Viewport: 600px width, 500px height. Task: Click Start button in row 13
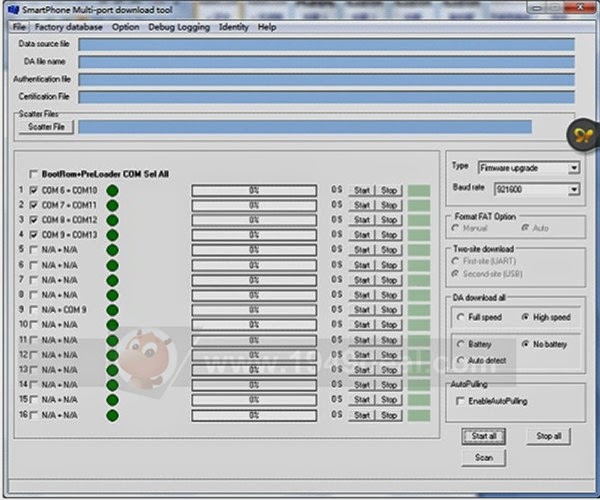point(362,370)
